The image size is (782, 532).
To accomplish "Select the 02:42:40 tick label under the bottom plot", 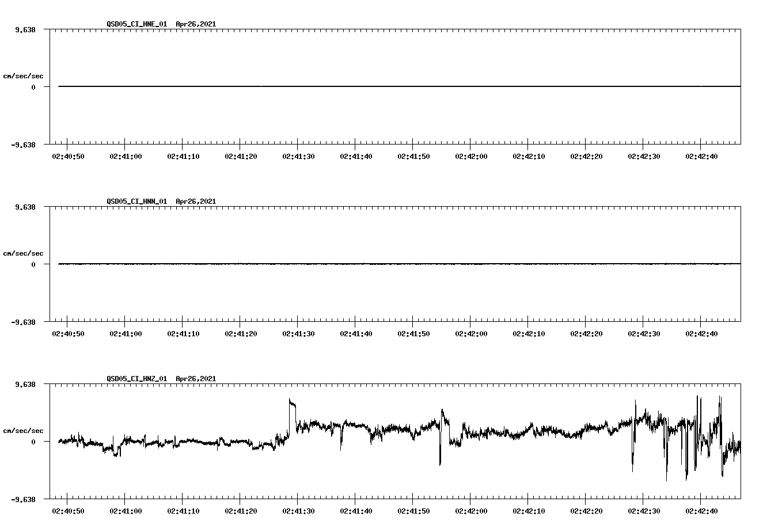I will coord(703,510).
